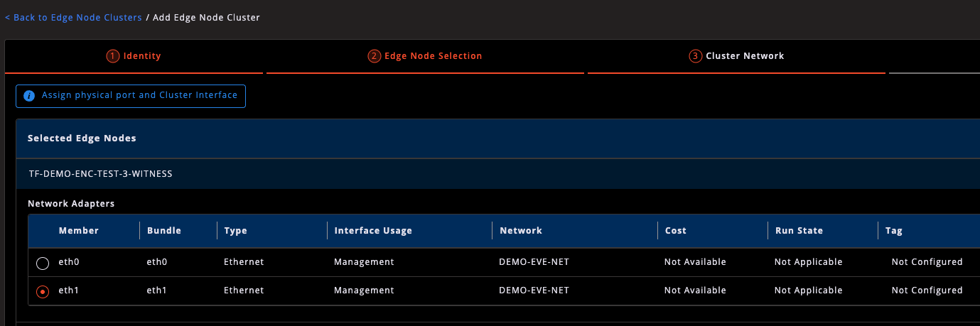Click the Management cell in eth1 row

point(364,290)
